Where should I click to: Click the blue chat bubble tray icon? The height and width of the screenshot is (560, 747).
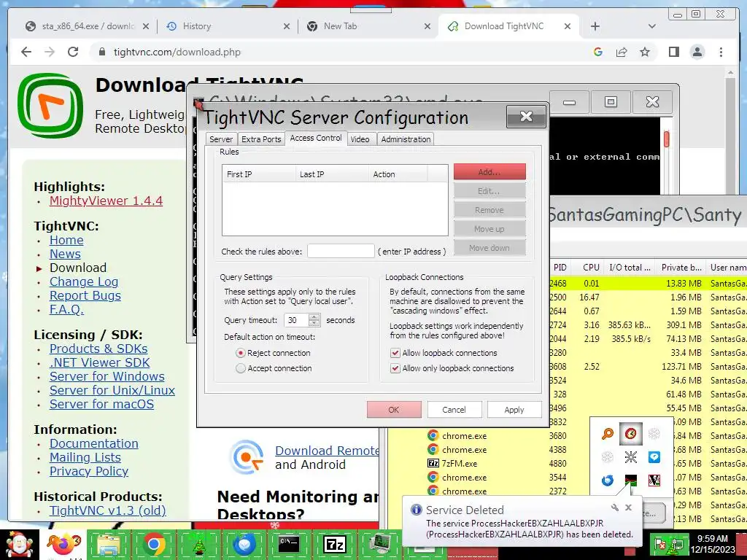point(654,457)
